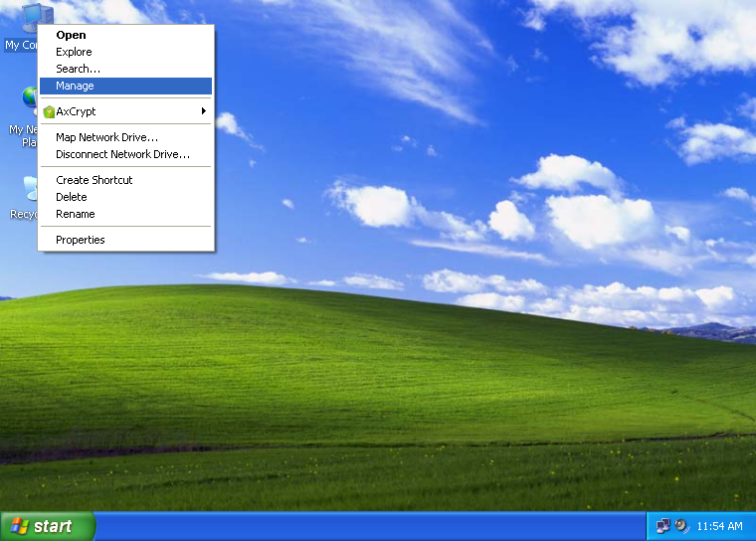Open the volume speaker tray icon
Image resolution: width=756 pixels, height=541 pixels.
(681, 526)
